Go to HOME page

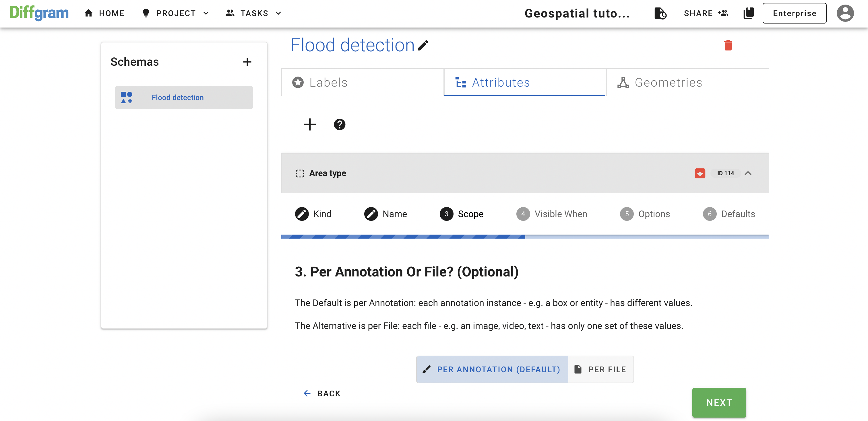[104, 13]
